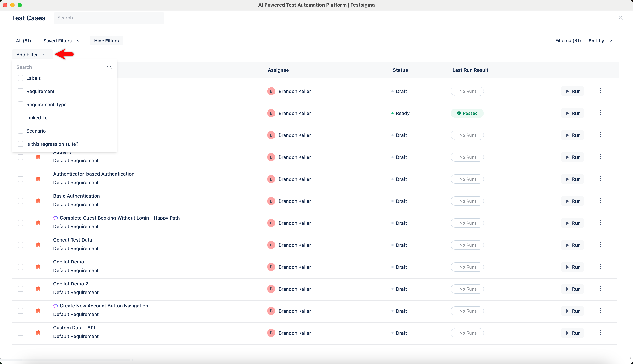Click the comment icon on Create New Account Button Navigation
Viewport: 633px width, 364px height.
click(55, 305)
